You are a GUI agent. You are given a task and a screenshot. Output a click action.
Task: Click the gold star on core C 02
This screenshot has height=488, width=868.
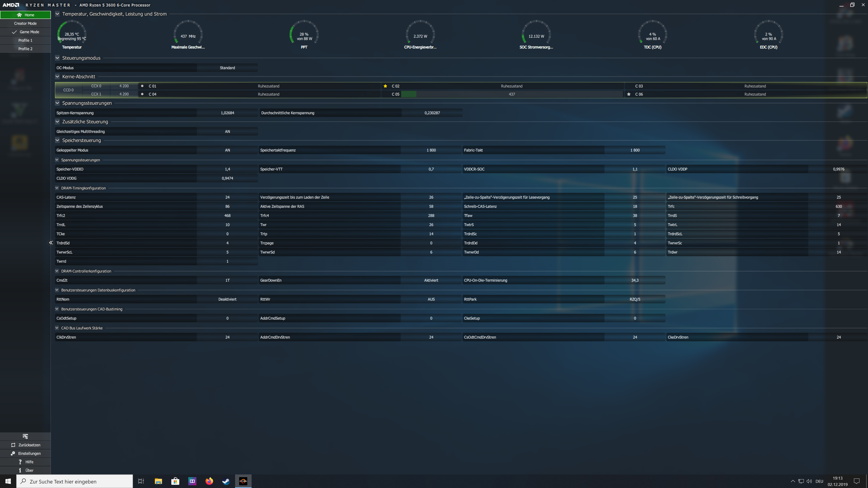[385, 86]
